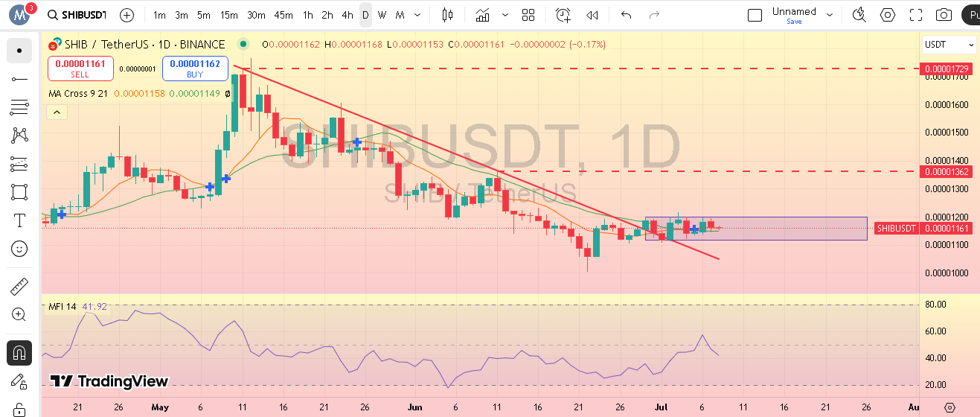Expand the manage layouts dropdown arrow

pyautogui.click(x=831, y=15)
